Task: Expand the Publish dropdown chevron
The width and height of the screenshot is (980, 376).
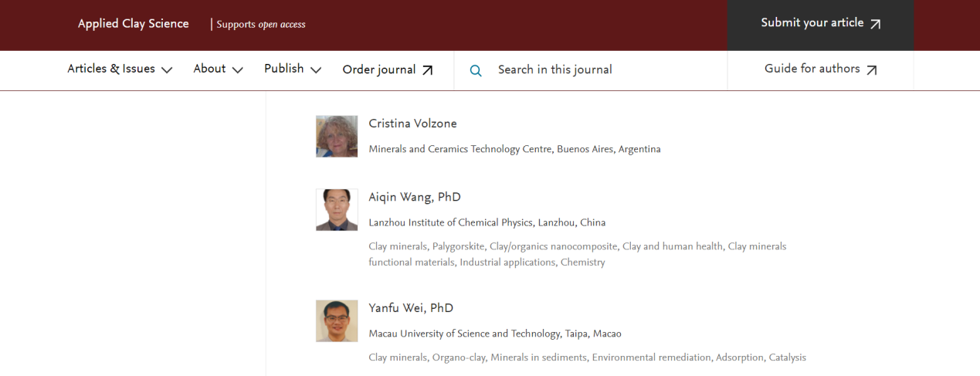Action: pyautogui.click(x=316, y=70)
